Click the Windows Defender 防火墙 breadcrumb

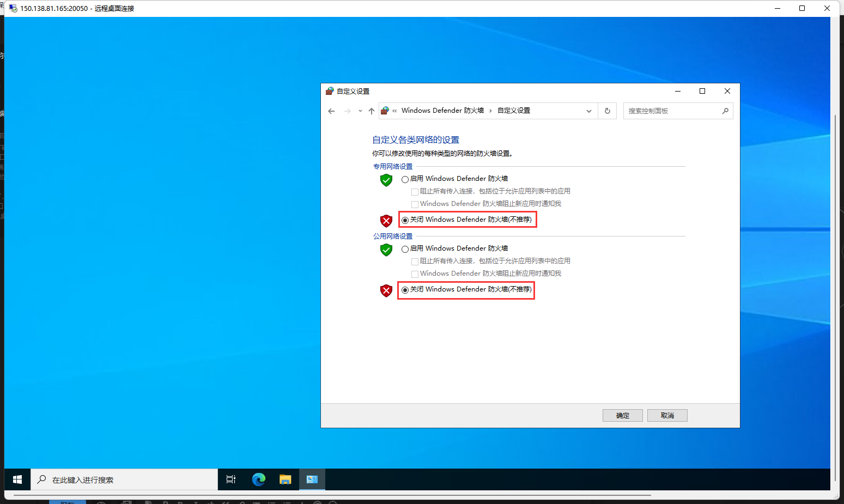(442, 111)
